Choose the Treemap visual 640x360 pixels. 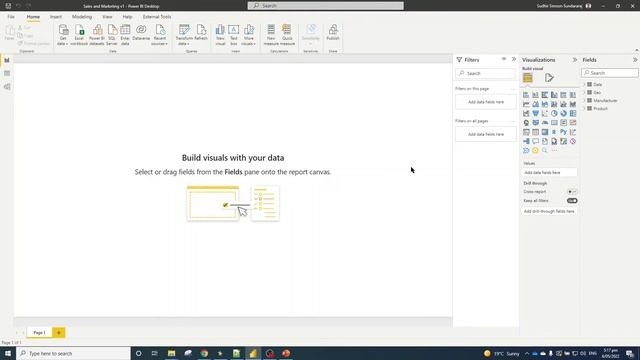573,113
